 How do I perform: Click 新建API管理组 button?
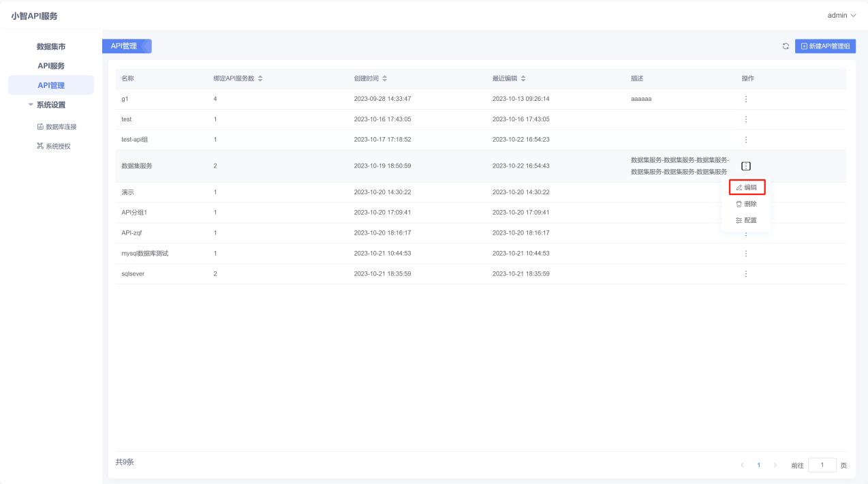click(x=825, y=46)
